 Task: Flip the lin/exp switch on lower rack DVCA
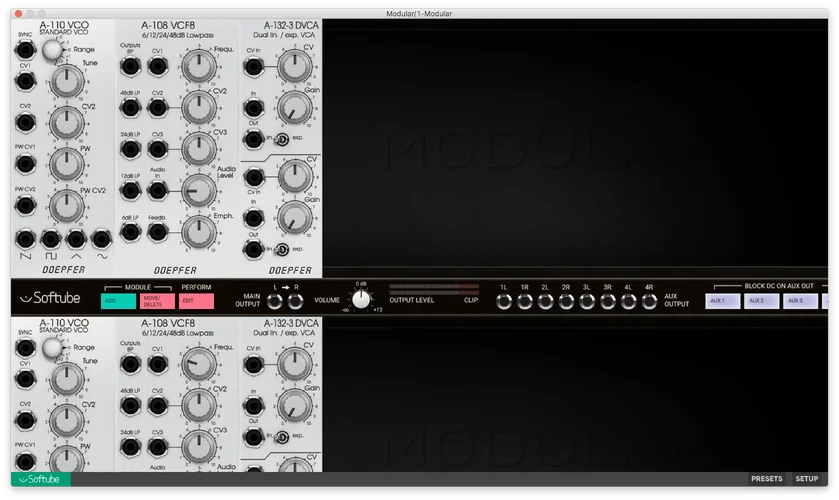click(x=282, y=437)
